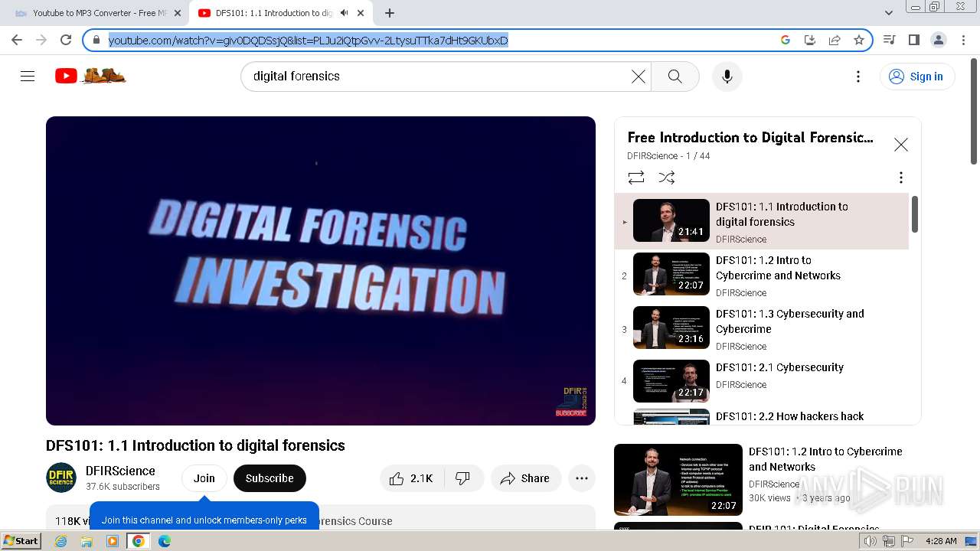Open the tab search dropdown chevron
Image resolution: width=980 pixels, height=551 pixels.
click(888, 13)
